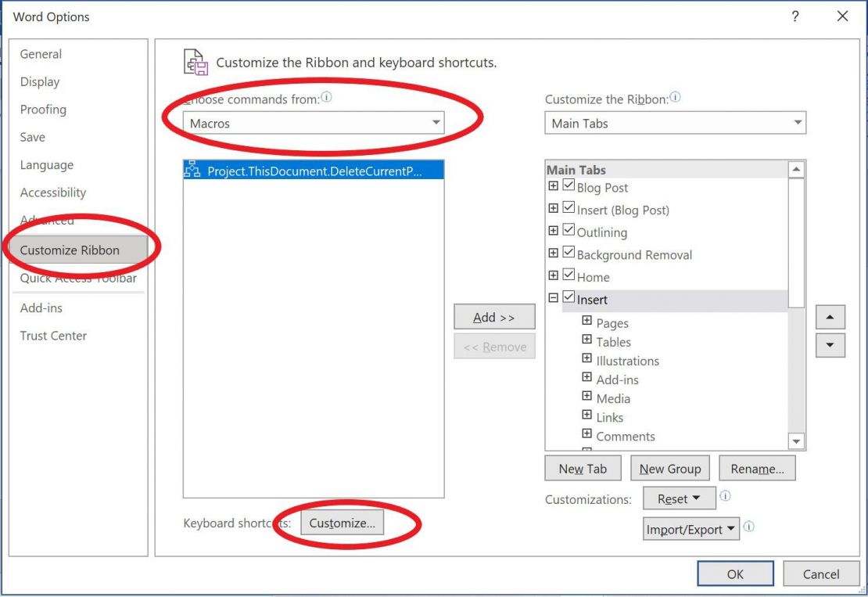Disable the Outlining checkbox

(x=569, y=229)
